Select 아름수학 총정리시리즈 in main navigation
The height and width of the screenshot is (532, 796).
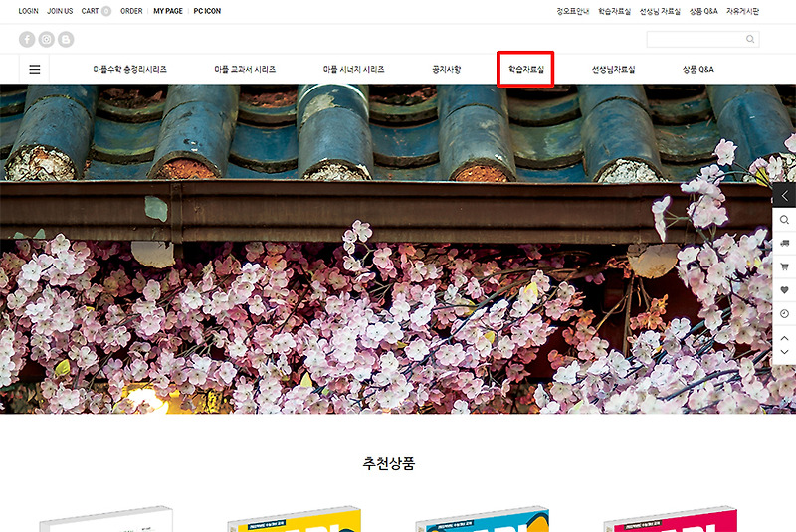coord(130,69)
